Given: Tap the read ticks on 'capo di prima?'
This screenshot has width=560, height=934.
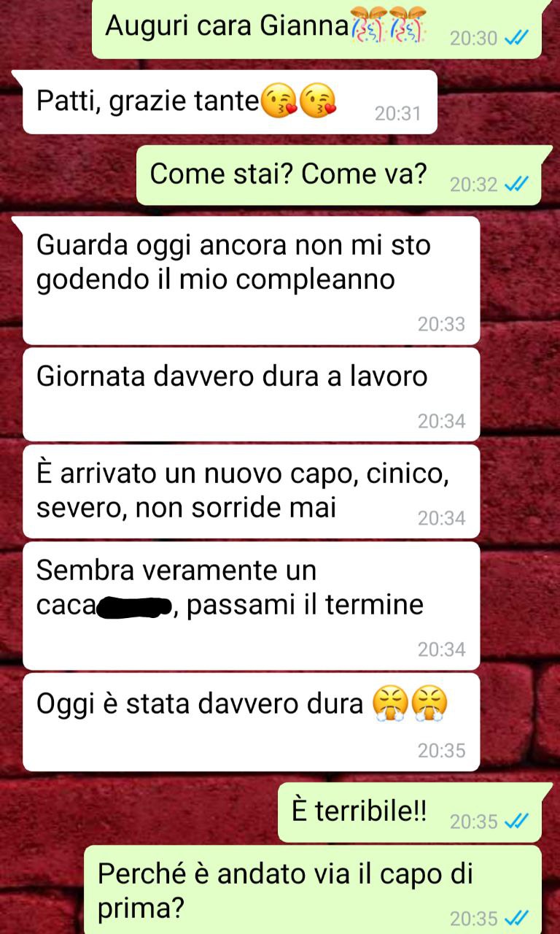Looking at the screenshot, I should [516, 918].
